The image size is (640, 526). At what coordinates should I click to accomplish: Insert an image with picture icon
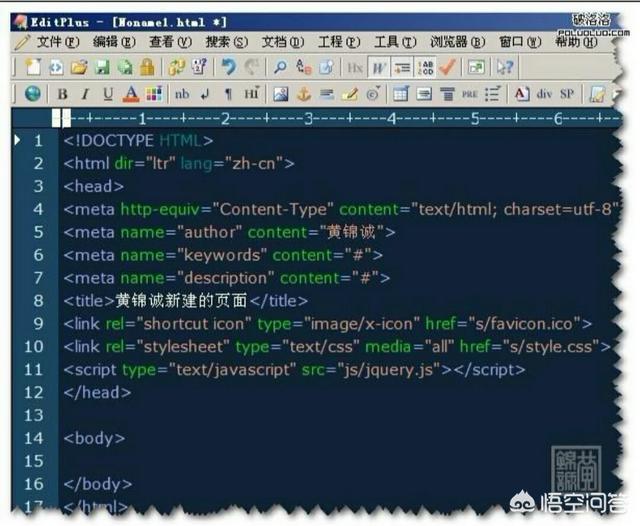coord(281,94)
